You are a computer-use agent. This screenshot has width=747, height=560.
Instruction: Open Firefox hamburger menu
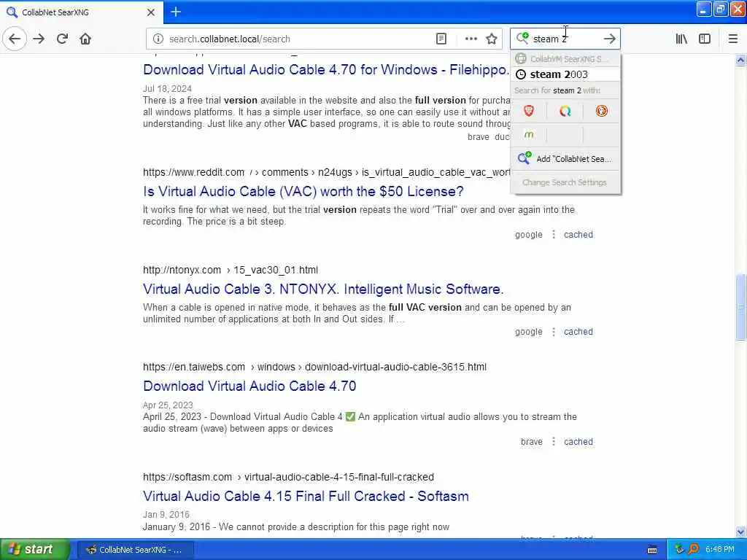pyautogui.click(x=732, y=39)
